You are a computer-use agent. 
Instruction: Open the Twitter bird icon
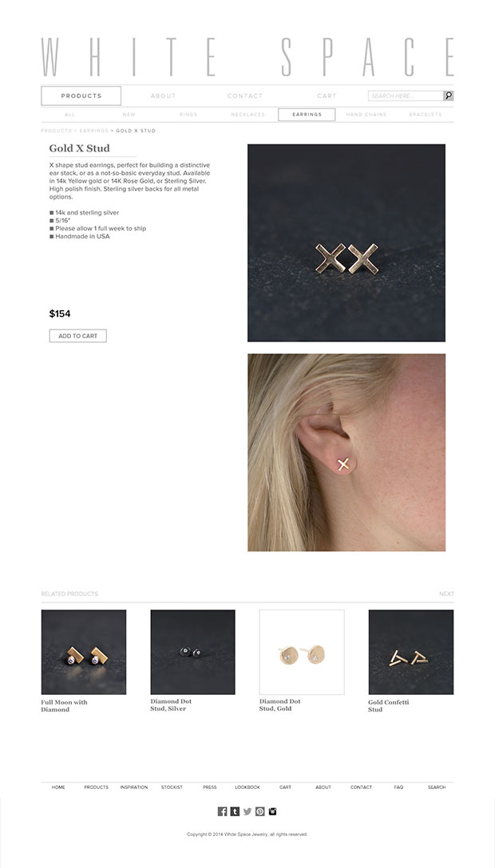pos(247,811)
